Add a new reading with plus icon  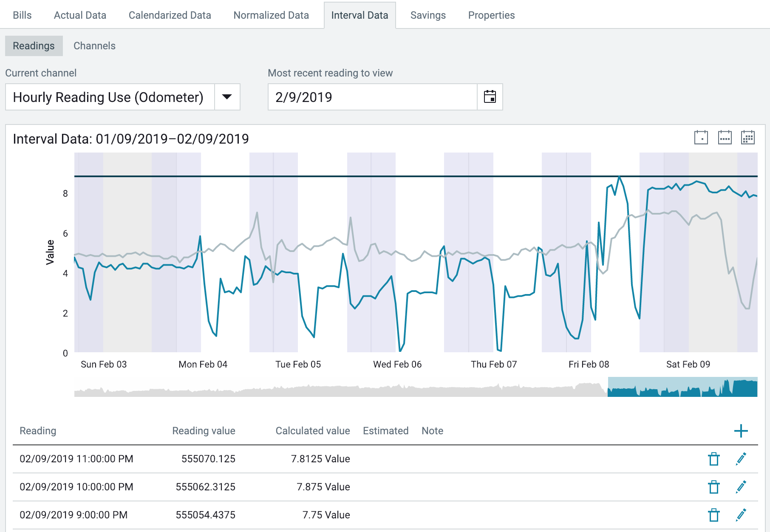[x=741, y=431]
